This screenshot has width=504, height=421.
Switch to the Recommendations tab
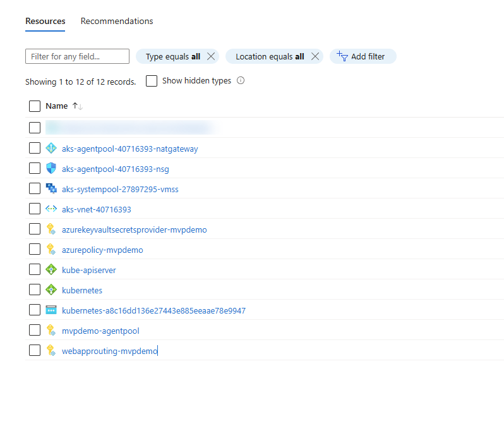click(117, 21)
